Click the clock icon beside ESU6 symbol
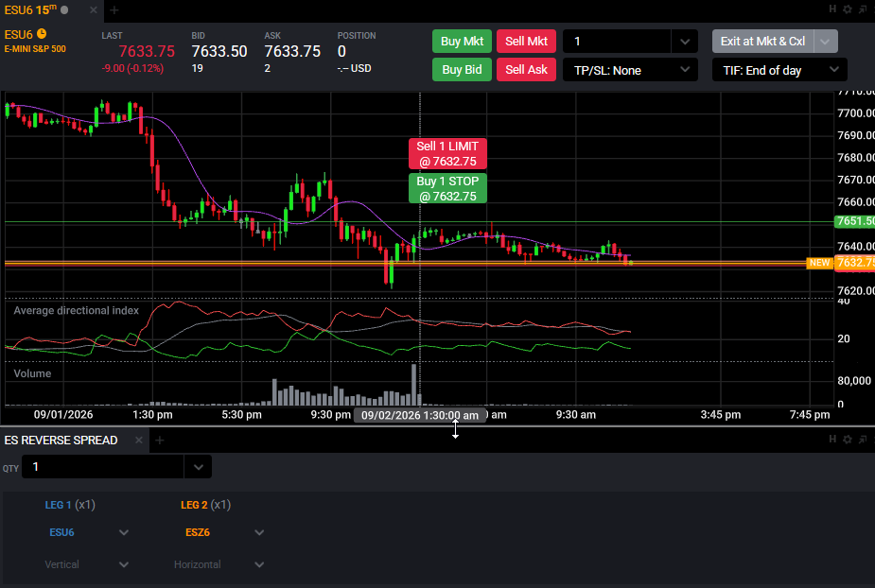The width and height of the screenshot is (875, 588). pos(42,34)
